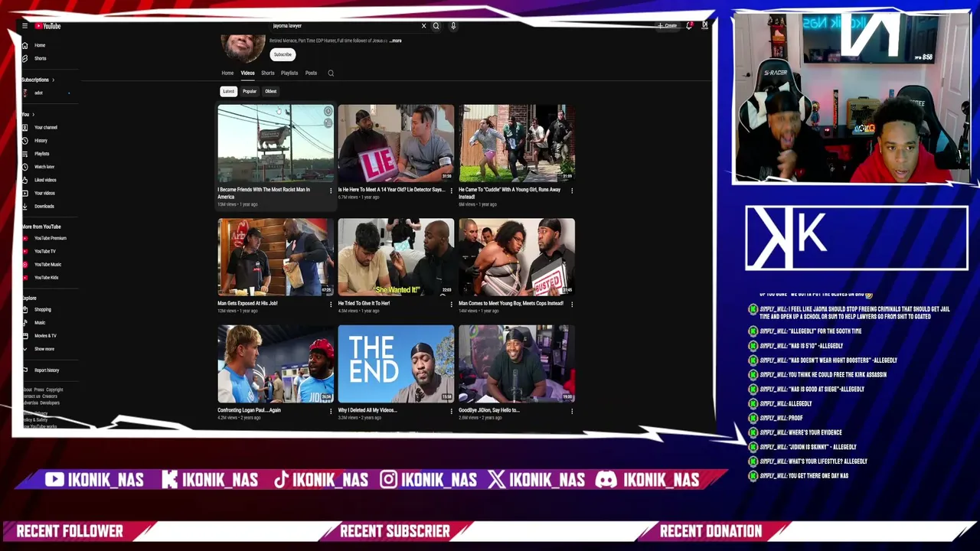
Task: Open THE END video thumbnail
Action: click(396, 364)
